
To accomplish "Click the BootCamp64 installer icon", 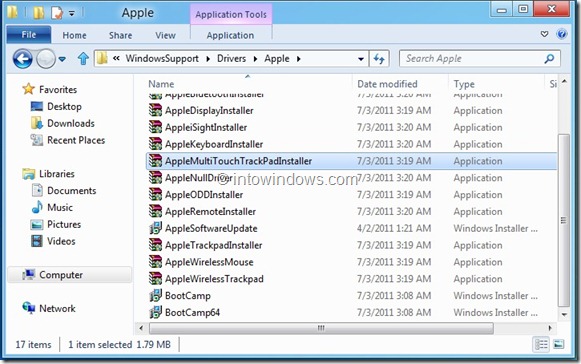I will 155,312.
